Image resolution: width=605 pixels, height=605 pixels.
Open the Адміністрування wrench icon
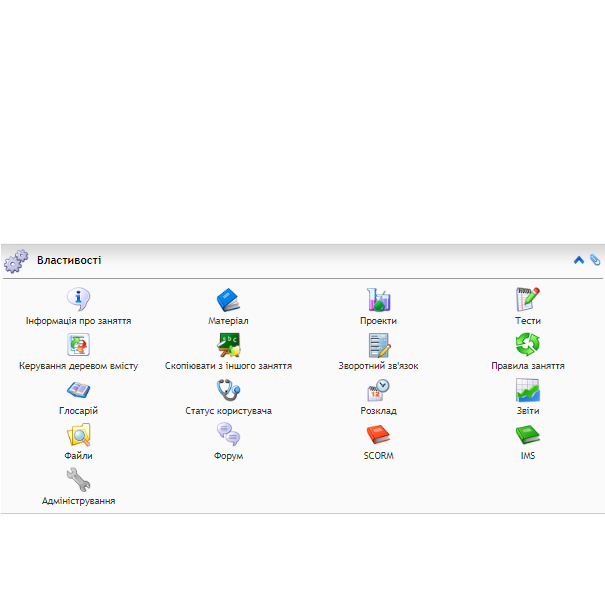tap(78, 480)
